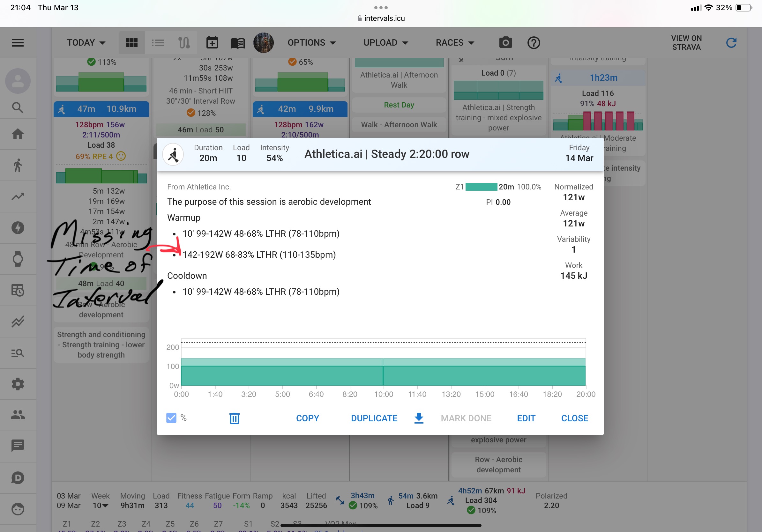Image resolution: width=762 pixels, height=532 pixels.
Task: Open the chat message icon in the sidebar
Action: click(18, 446)
